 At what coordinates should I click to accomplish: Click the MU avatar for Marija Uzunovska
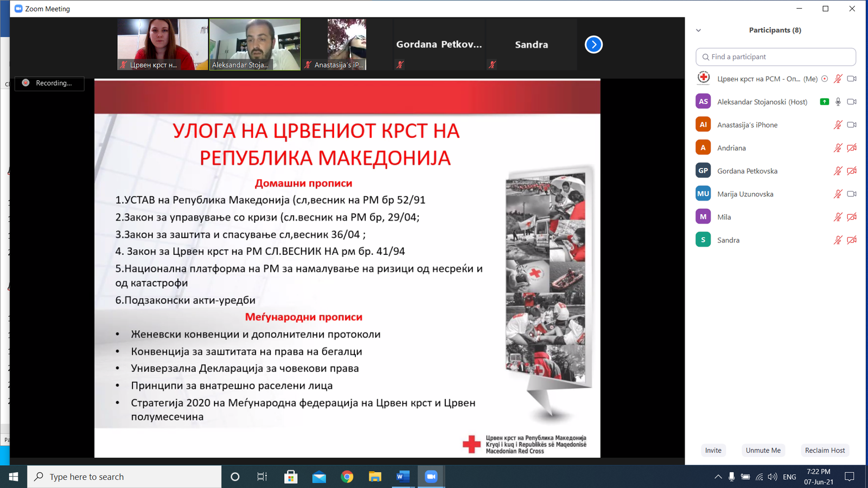[x=703, y=194]
